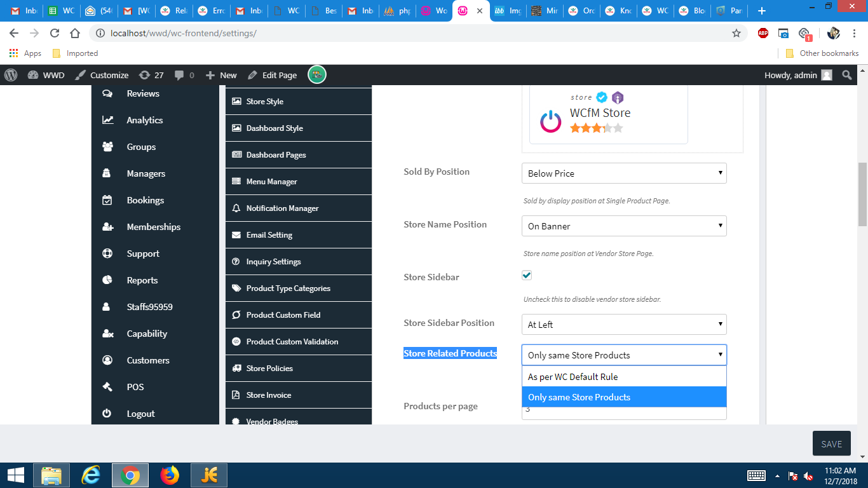Open the Apps bookmarks shortcut
The height and width of the screenshot is (488, 868).
(25, 53)
